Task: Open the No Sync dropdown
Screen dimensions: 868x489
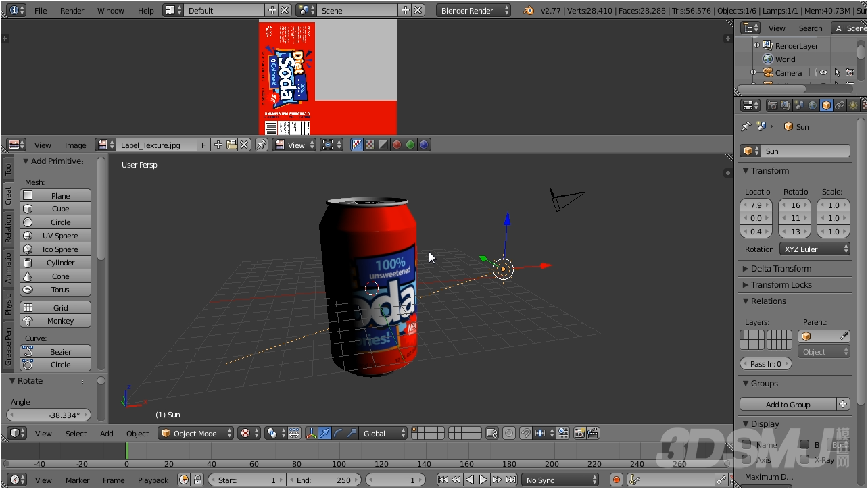Action: 560,480
